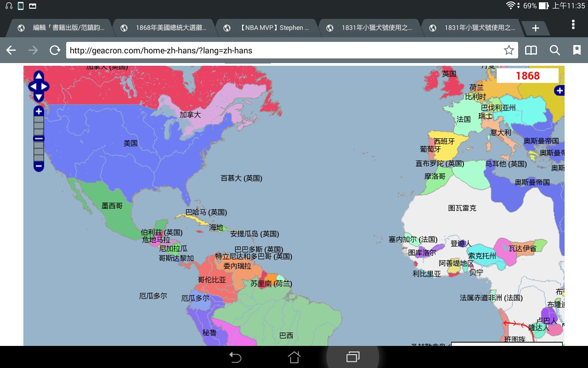Open the saved bookmarks icon
Screen dimensions: 588x368
(x=577, y=50)
